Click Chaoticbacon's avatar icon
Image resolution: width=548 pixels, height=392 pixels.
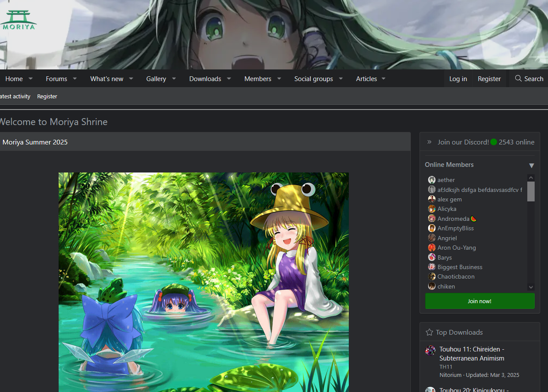tap(432, 276)
